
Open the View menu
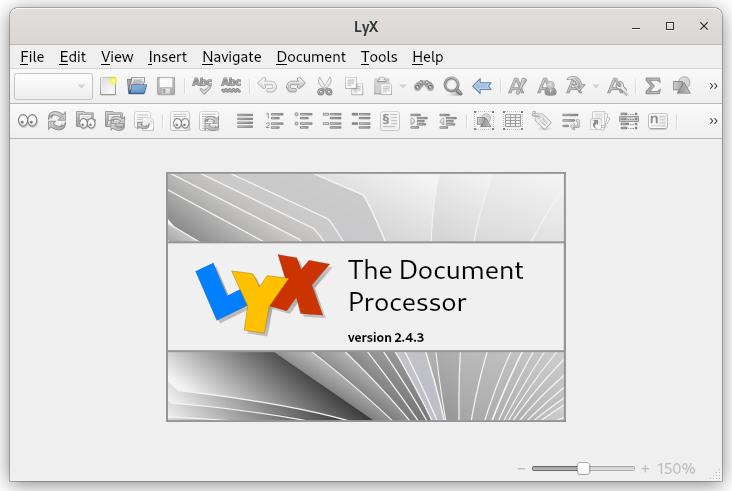117,57
